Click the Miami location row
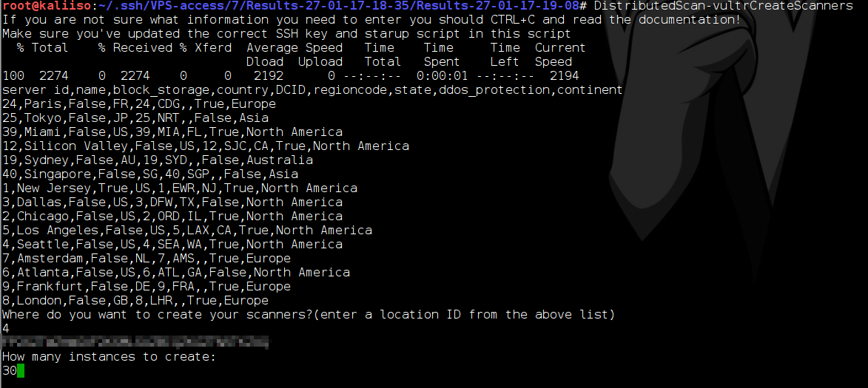This screenshot has width=868, height=388. coord(172,132)
